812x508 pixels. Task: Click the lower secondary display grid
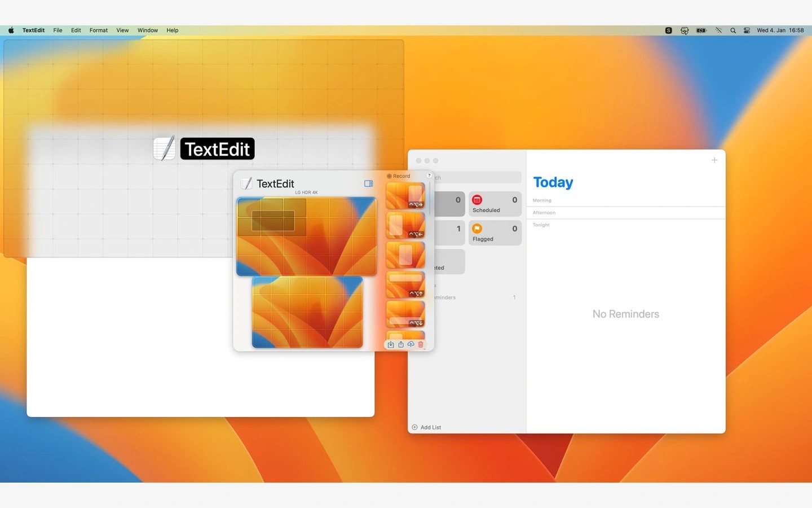[x=307, y=312]
